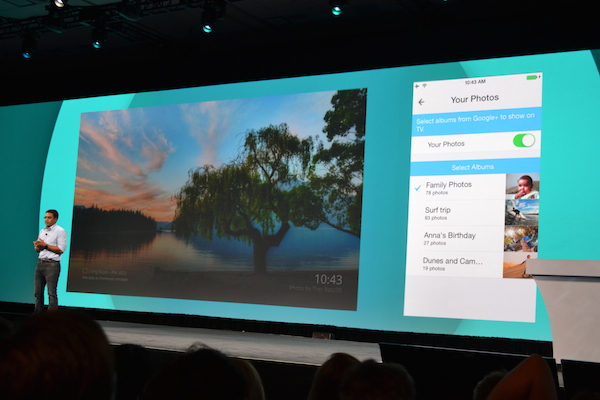The width and height of the screenshot is (600, 400).
Task: Open the Family Photos baby thumbnail
Action: (x=522, y=186)
